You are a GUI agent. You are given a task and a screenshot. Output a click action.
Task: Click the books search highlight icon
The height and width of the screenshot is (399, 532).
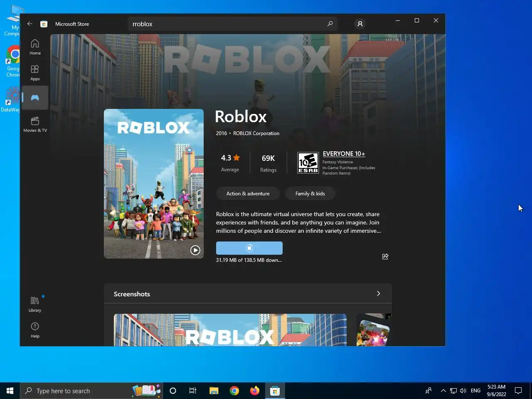146,391
